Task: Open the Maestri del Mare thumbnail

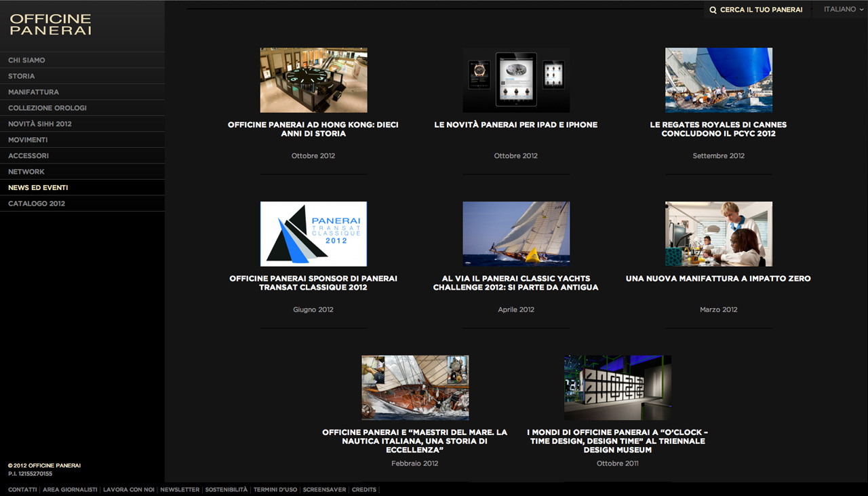Action: point(415,387)
